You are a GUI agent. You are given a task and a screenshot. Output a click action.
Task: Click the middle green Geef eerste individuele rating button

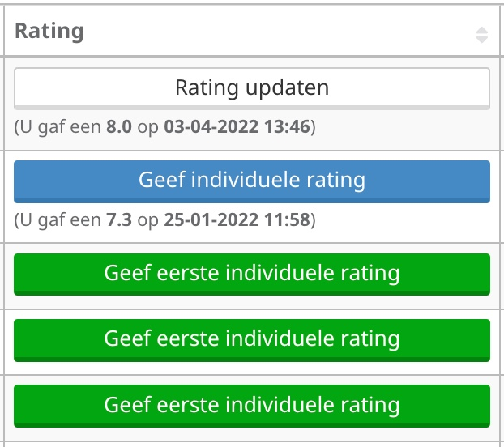click(252, 338)
